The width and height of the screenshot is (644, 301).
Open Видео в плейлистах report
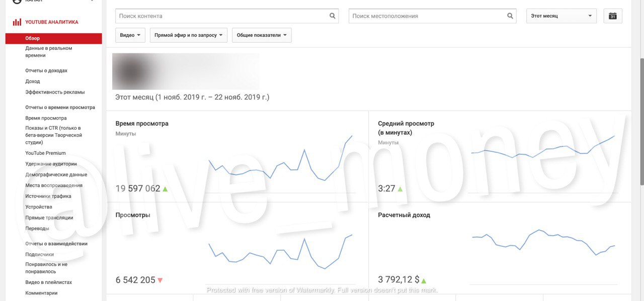pos(49,282)
